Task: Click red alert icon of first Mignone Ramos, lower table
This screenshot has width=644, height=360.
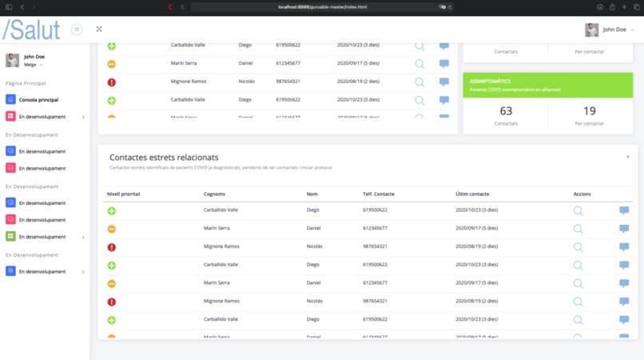Action: (x=111, y=247)
